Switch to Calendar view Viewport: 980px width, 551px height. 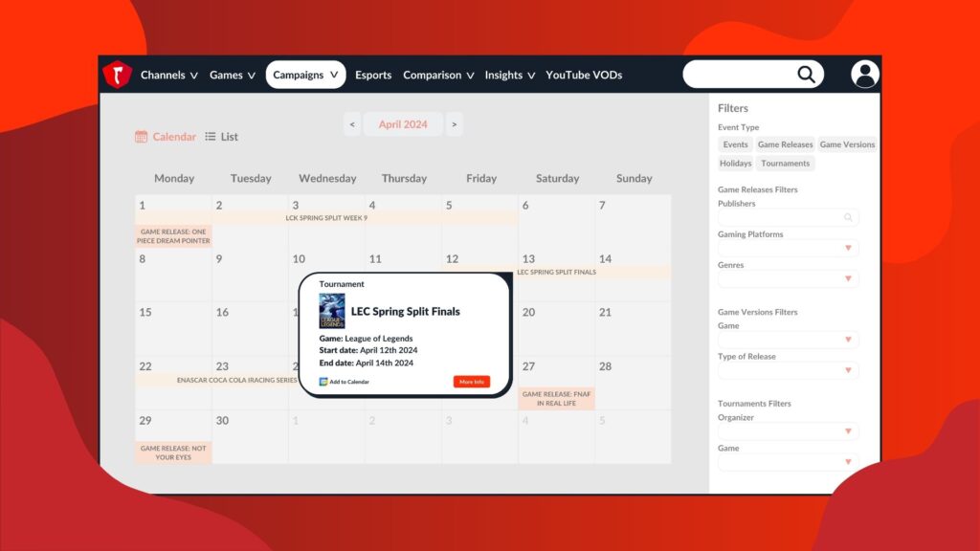coord(166,136)
